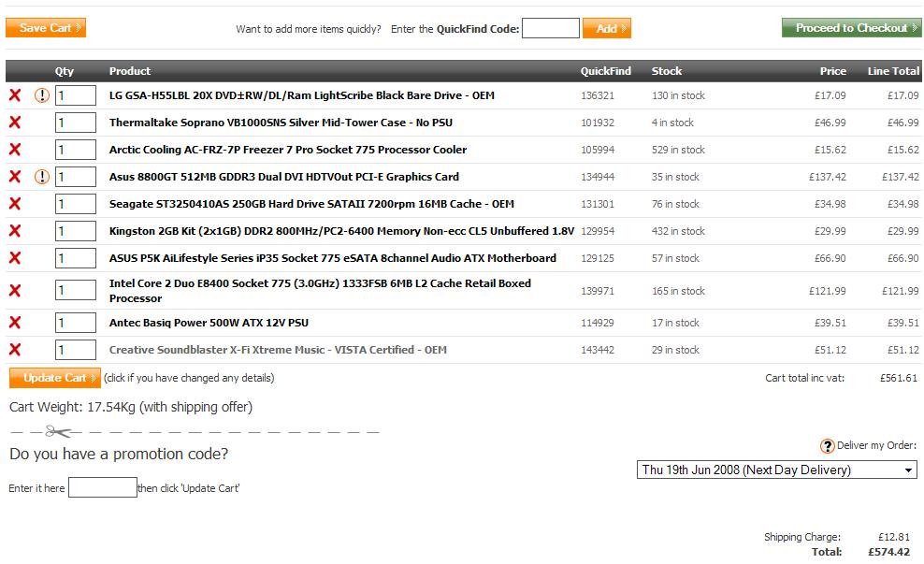Open Kingston 2GB Kit DDR2 memory link
Image resolution: width=924 pixels, height=564 pixels.
click(341, 231)
